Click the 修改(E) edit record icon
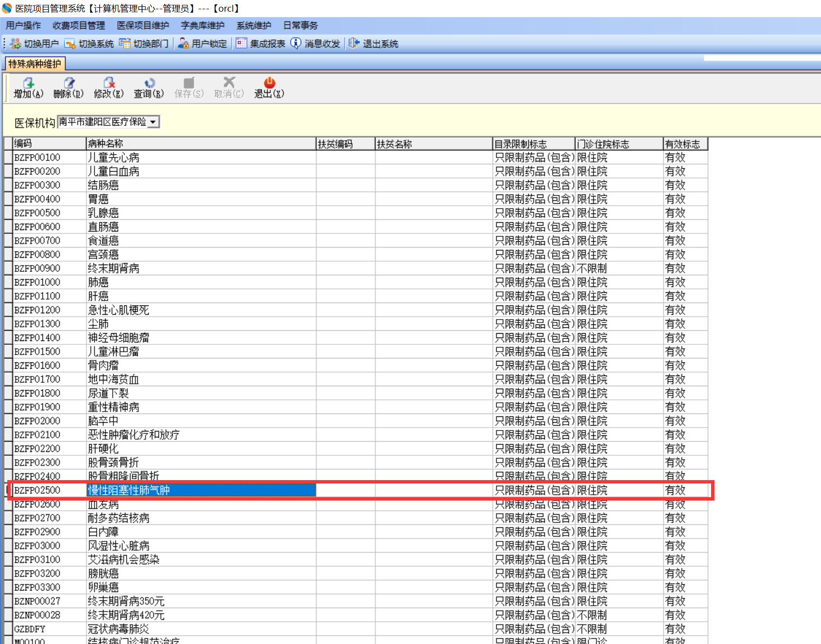 coord(108,83)
